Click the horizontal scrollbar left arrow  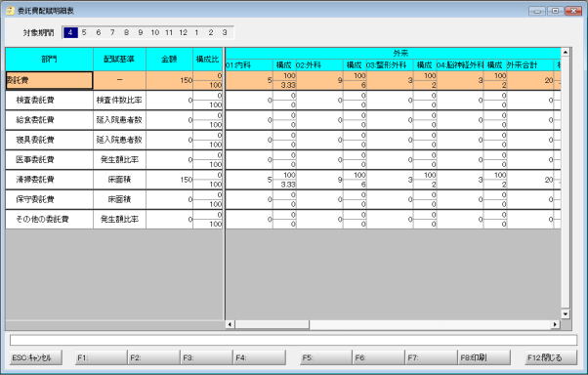pyautogui.click(x=230, y=324)
